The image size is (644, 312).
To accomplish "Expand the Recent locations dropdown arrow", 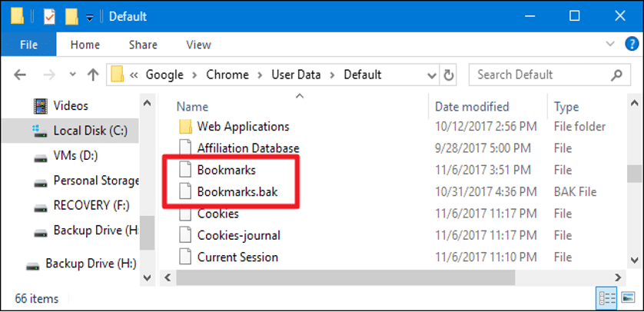I will point(72,75).
